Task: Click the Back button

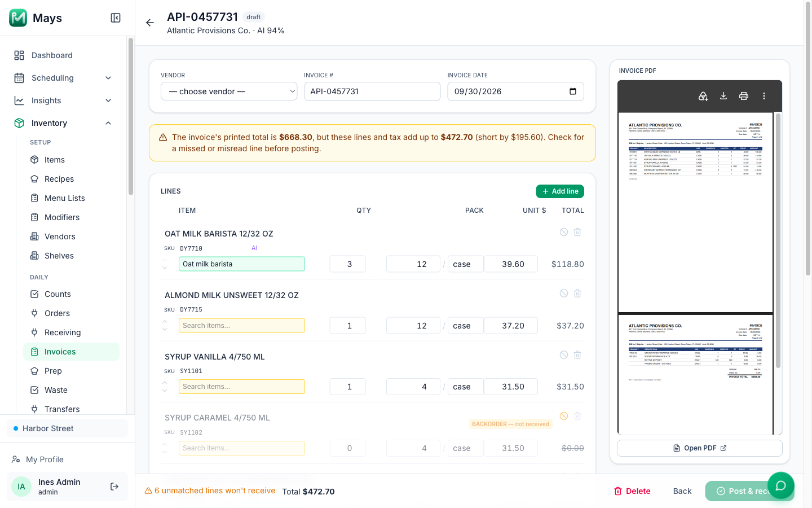Action: (x=682, y=491)
